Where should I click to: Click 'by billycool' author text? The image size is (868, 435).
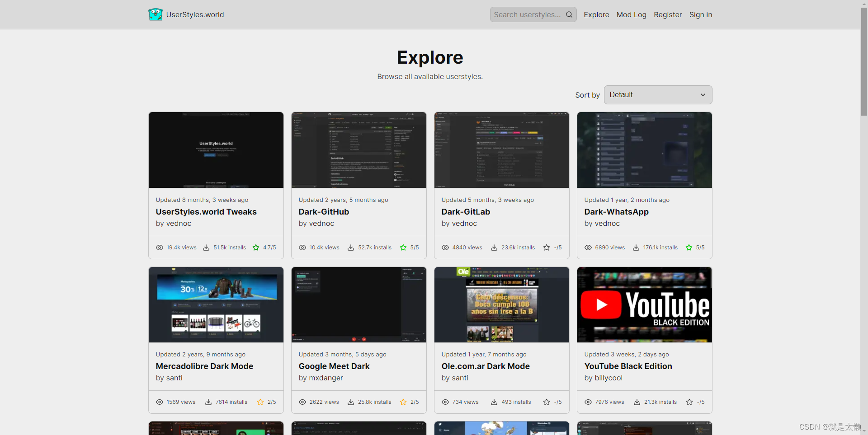point(604,378)
